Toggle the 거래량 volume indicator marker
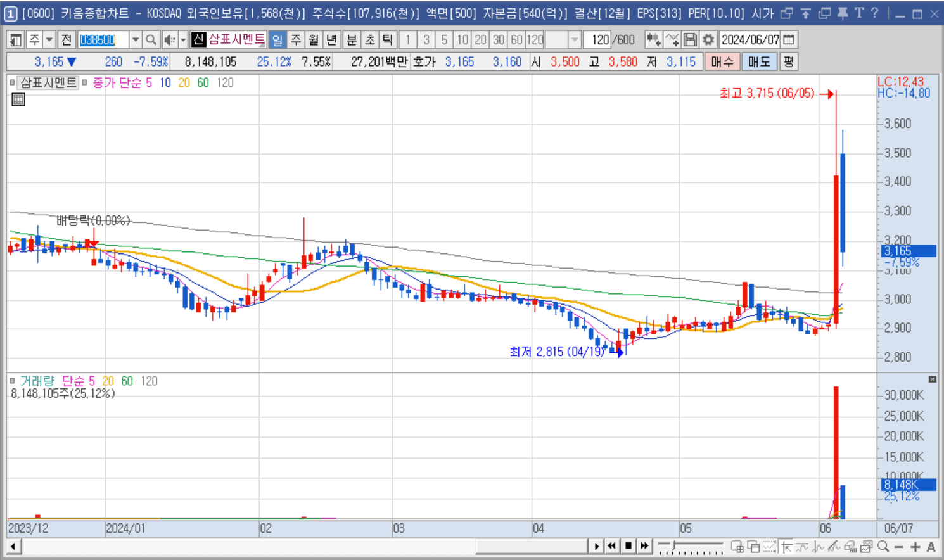The image size is (944, 560). tap(12, 381)
